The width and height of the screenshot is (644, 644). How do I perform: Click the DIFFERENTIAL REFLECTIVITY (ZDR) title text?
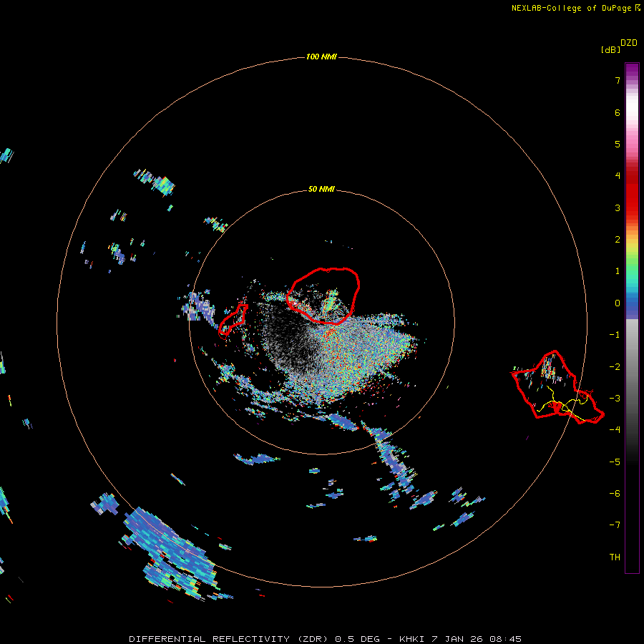click(230, 639)
